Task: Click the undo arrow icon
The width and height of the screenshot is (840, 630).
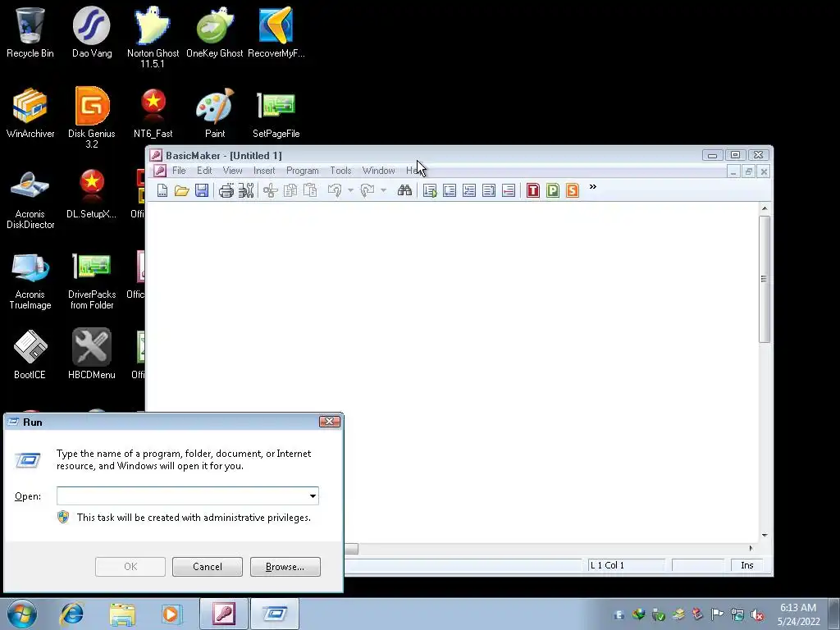Action: point(335,190)
